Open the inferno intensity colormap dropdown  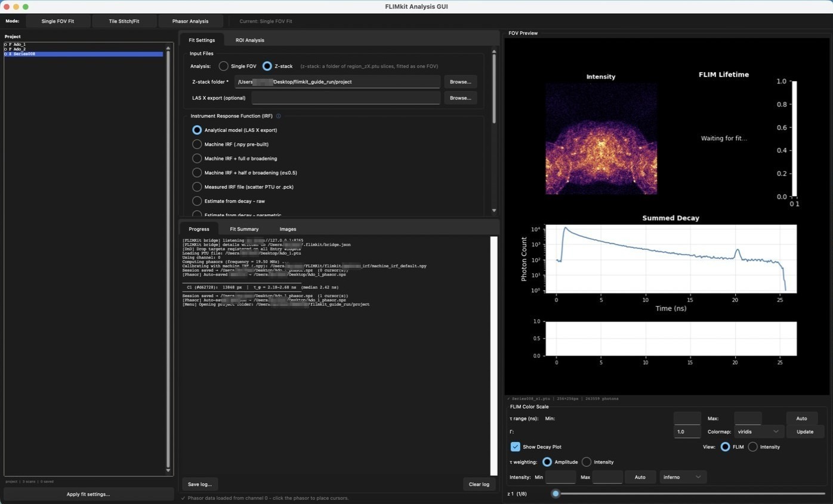pyautogui.click(x=683, y=477)
